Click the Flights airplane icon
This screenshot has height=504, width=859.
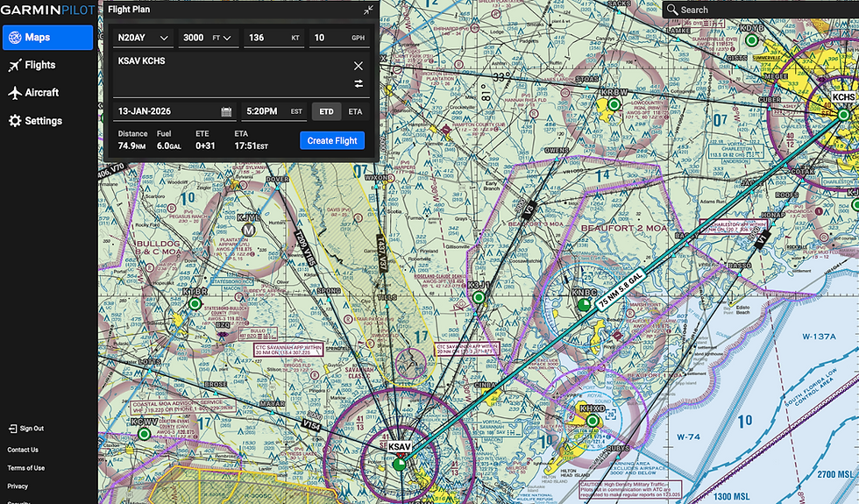(x=15, y=65)
